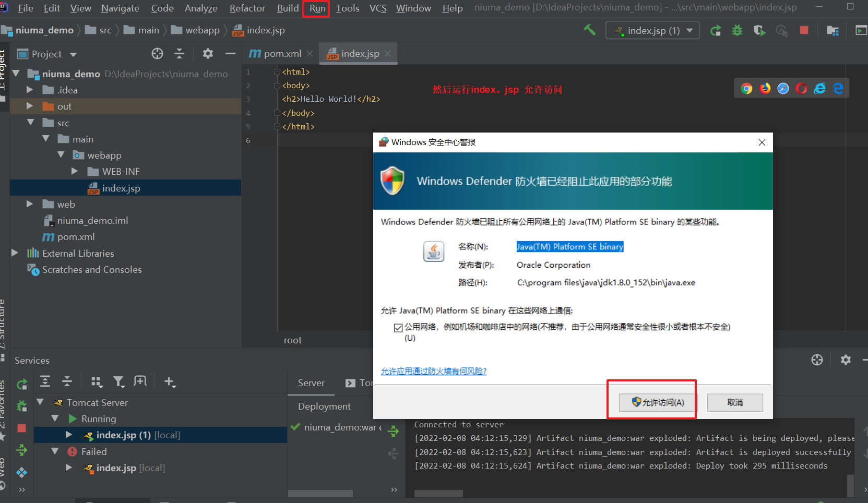This screenshot has width=868, height=503.
Task: Expand External Libraries node
Action: [15, 253]
